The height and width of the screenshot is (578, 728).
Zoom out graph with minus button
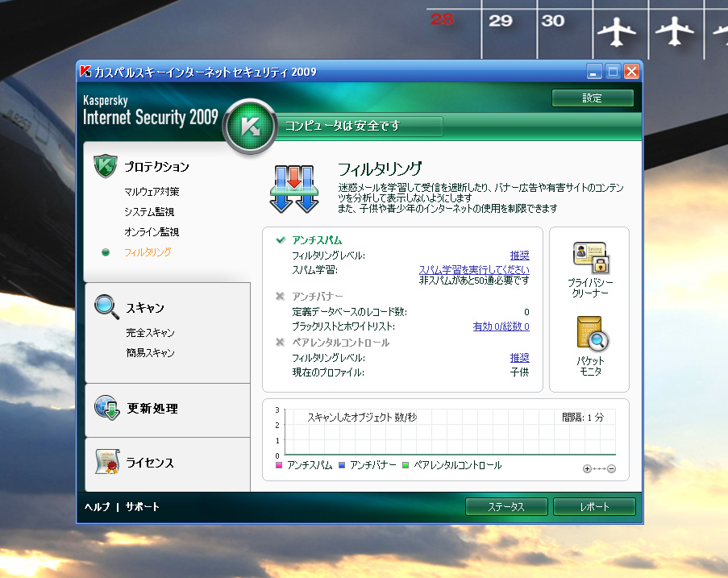(x=611, y=469)
